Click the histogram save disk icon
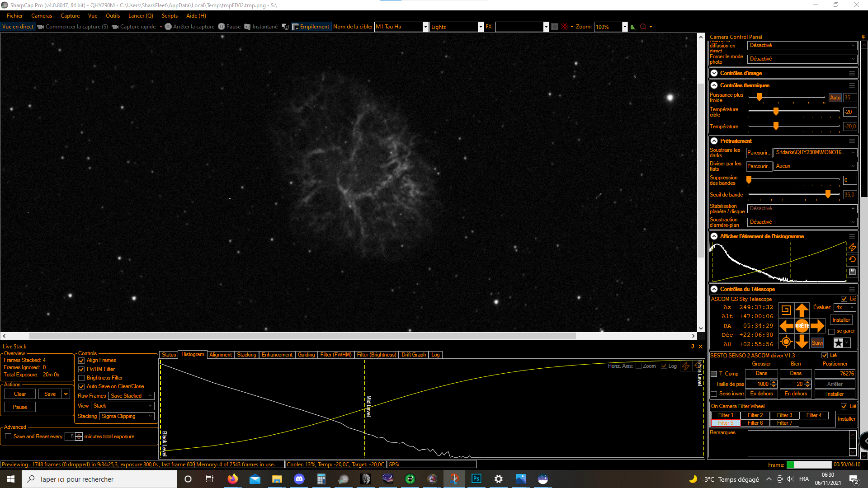This screenshot has width=868, height=488. [x=852, y=272]
